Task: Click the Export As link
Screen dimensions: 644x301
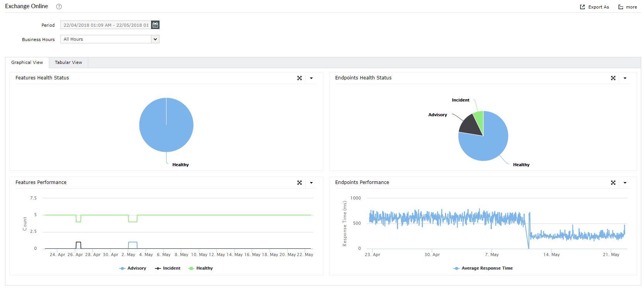Action: (598, 7)
